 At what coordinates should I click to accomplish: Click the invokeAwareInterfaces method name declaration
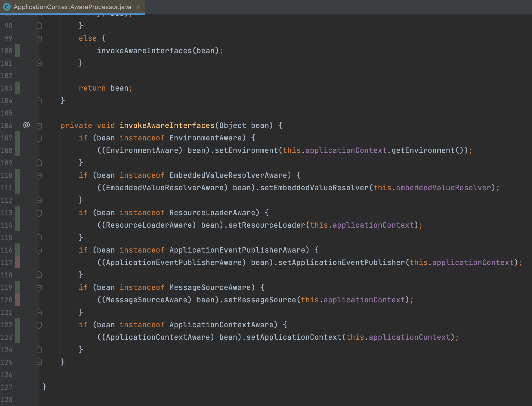pyautogui.click(x=167, y=125)
